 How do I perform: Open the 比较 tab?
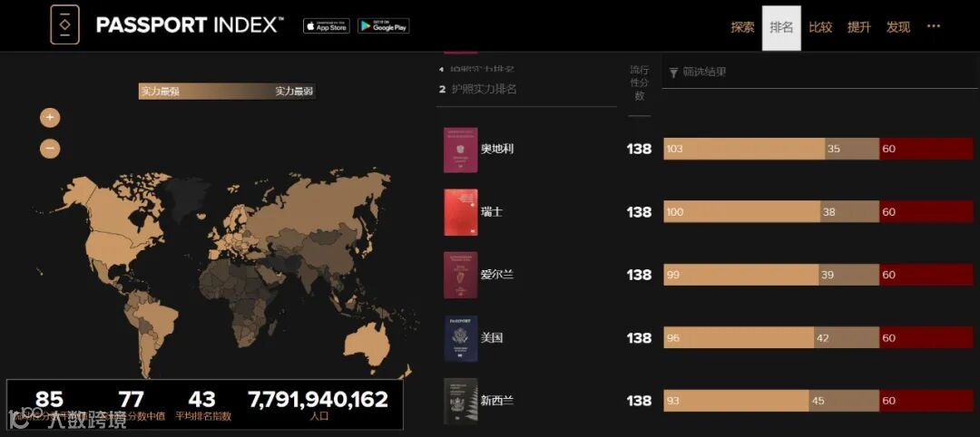(820, 27)
